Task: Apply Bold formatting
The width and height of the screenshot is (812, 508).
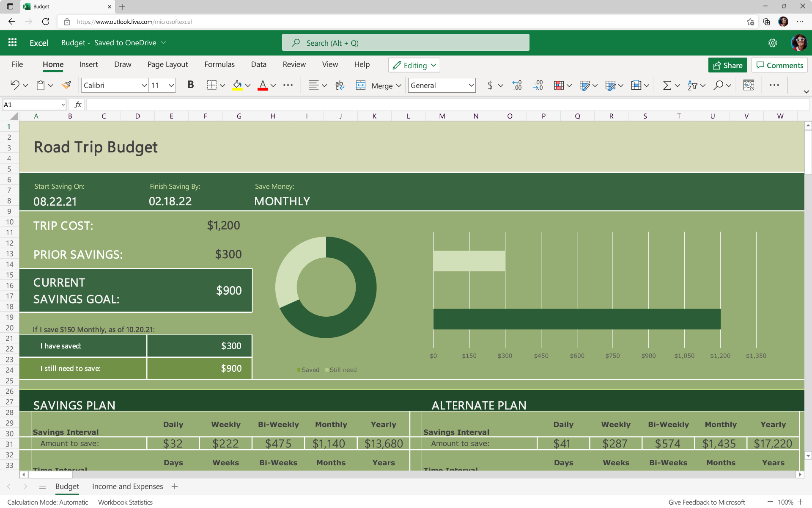Action: click(x=190, y=85)
